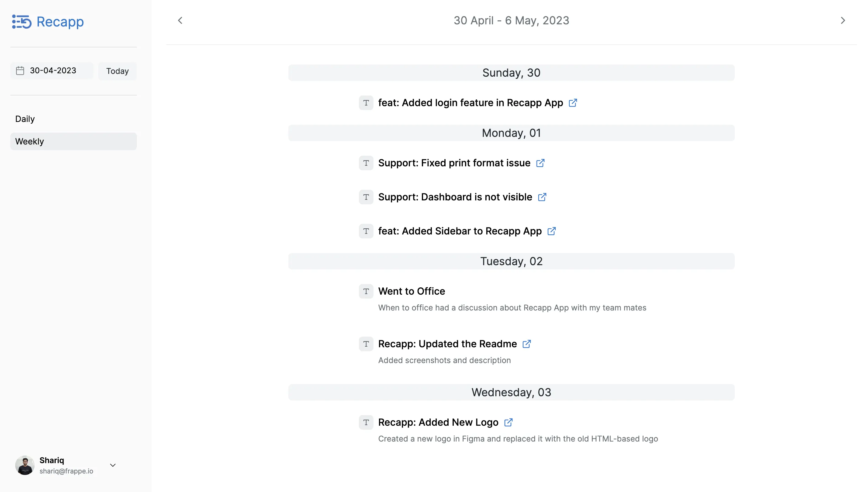Click T icon beside Went to Office

coord(366,291)
